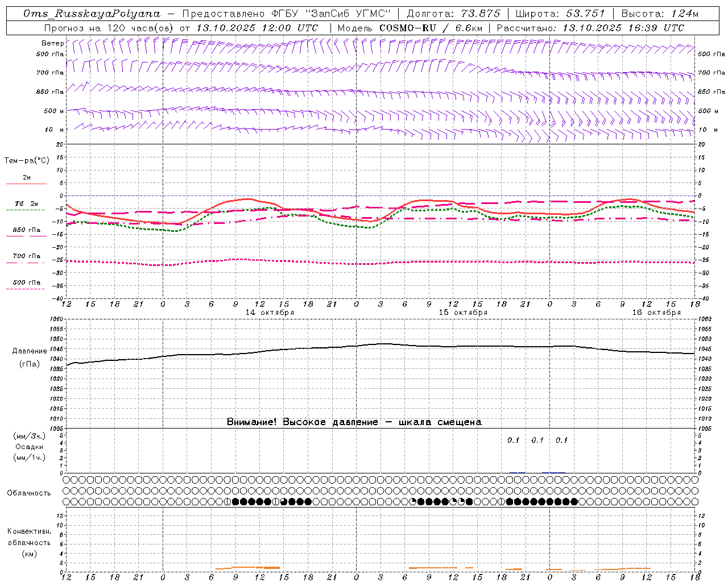Image resolution: width=728 pixels, height=582 pixels.
Task: Select the "ЗапСиб УГМС" provider text
Action: (348, 14)
